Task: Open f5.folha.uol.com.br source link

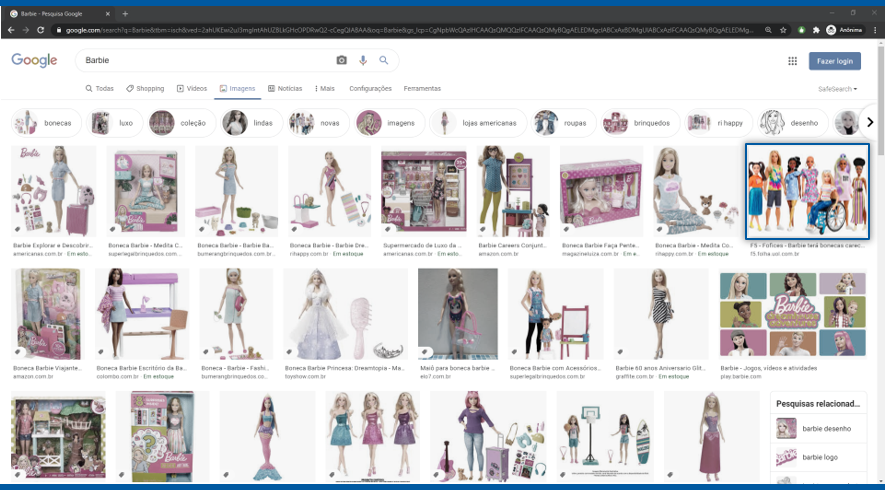Action: [775, 254]
